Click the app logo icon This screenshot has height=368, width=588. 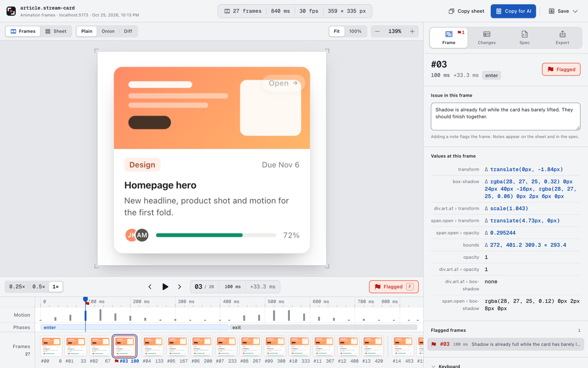click(x=11, y=11)
